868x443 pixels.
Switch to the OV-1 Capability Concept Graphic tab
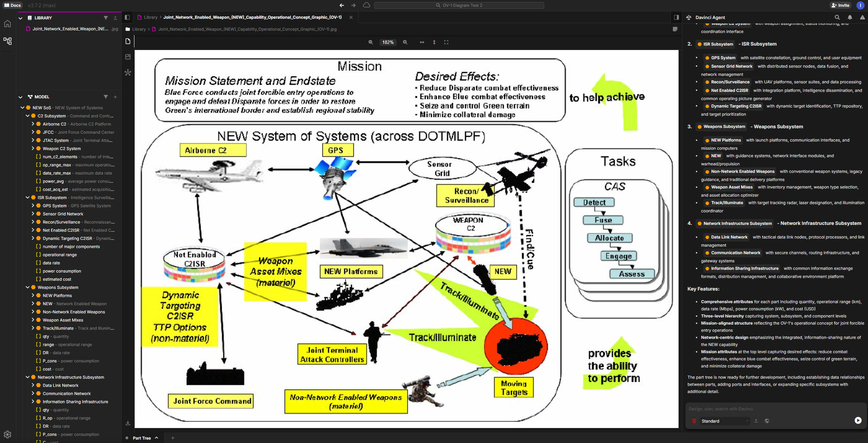(252, 17)
